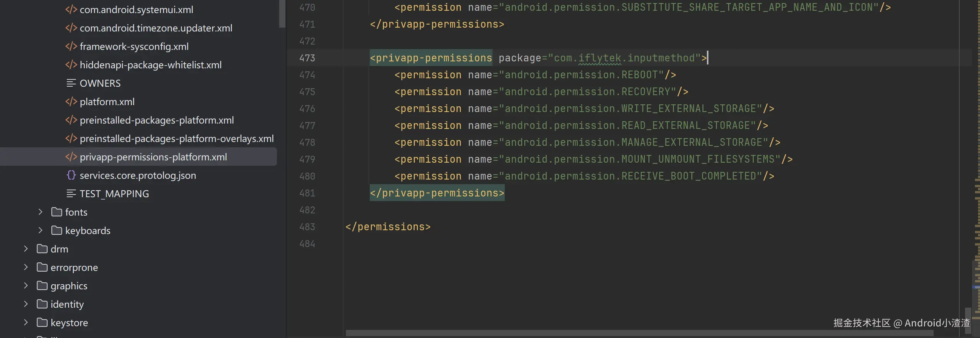The image size is (980, 338).
Task: Click the folder icon next to graphics
Action: point(42,286)
